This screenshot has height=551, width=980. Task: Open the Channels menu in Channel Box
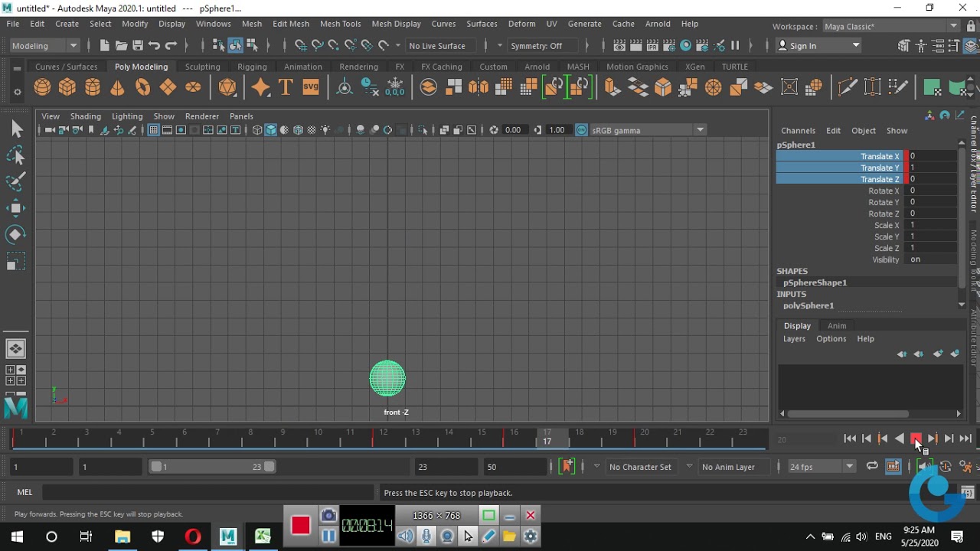click(x=799, y=131)
